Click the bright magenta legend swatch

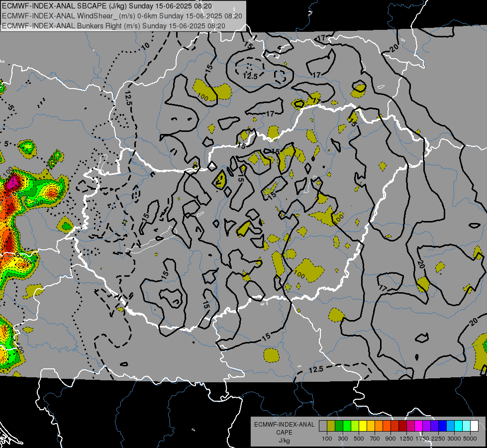[x=419, y=426]
